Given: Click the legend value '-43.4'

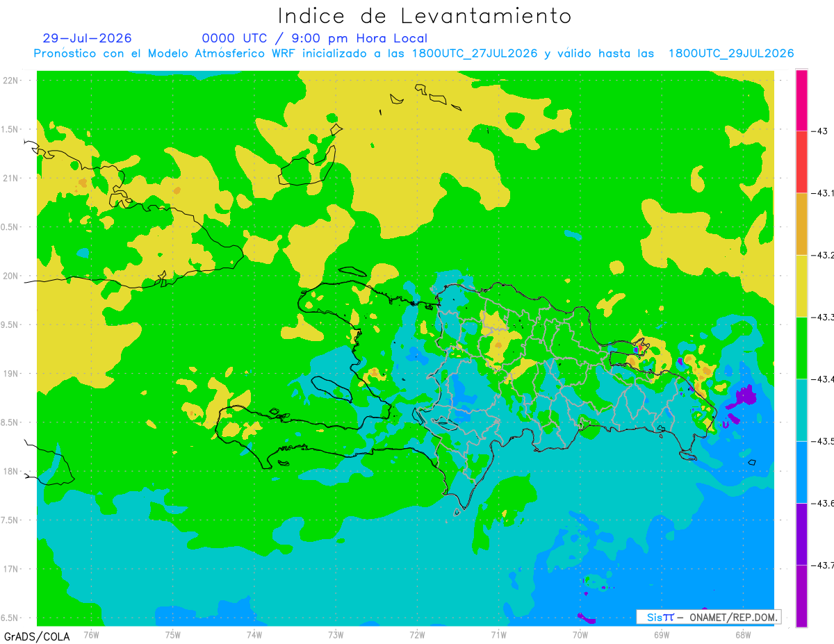Looking at the screenshot, I should click(822, 379).
